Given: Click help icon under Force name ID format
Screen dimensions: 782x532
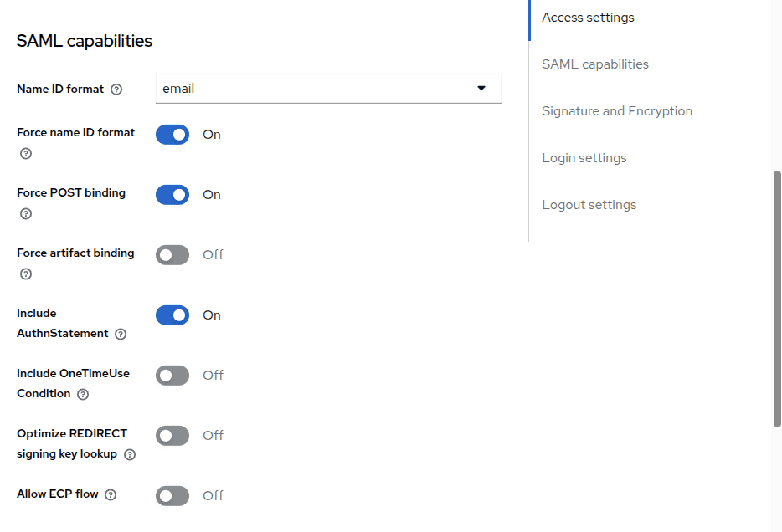Looking at the screenshot, I should click(26, 154).
